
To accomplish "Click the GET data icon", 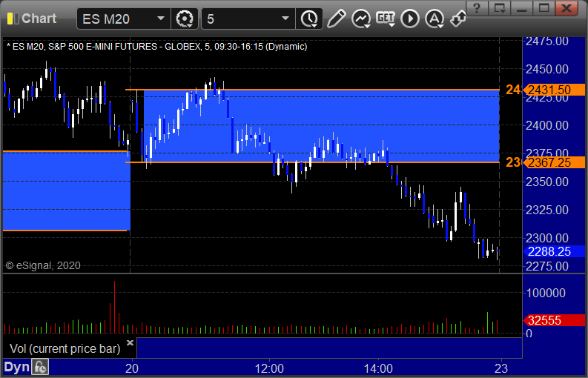I will point(386,19).
